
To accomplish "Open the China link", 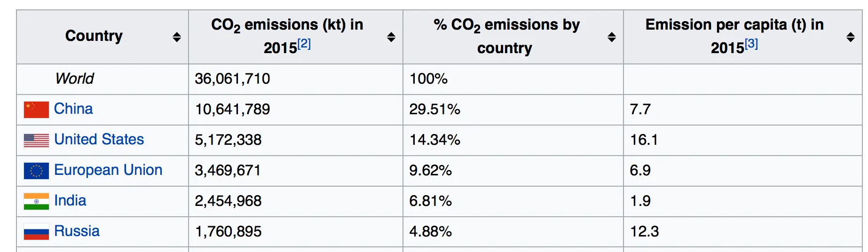I will pyautogui.click(x=73, y=109).
